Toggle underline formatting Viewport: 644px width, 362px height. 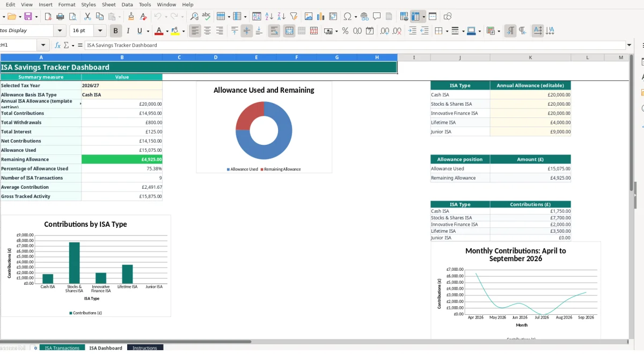point(140,31)
